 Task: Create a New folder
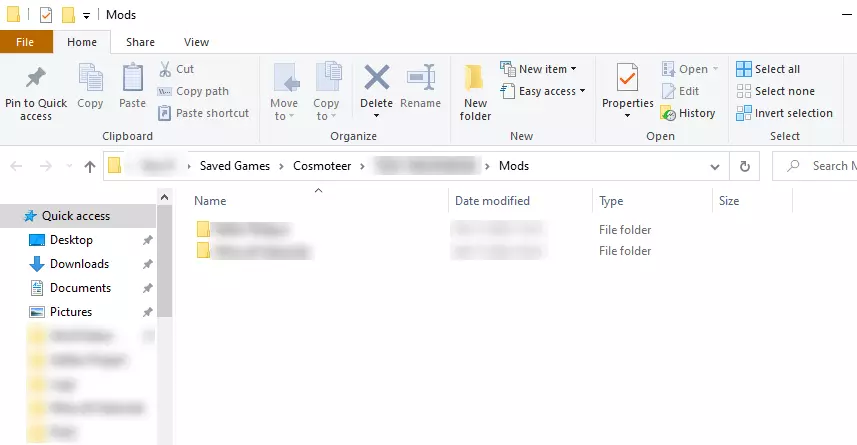475,93
